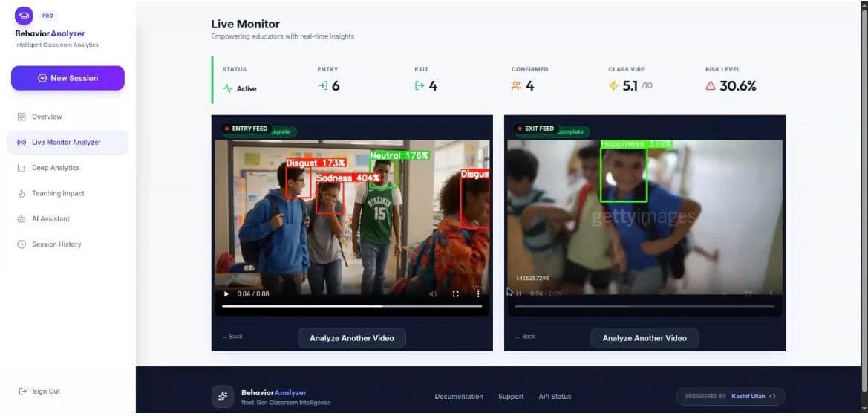
Task: Click Back under the exit feed
Action: pos(526,337)
